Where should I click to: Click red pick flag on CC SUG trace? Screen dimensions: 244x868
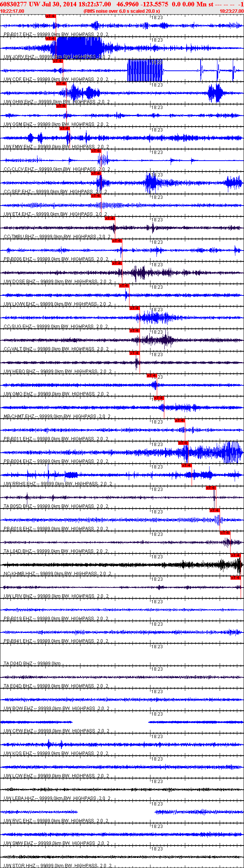(135, 308)
